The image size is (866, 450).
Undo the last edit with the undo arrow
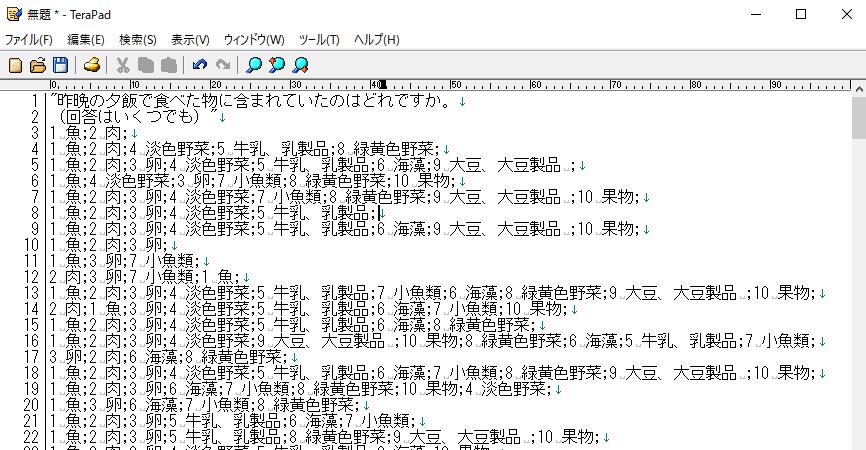(200, 66)
